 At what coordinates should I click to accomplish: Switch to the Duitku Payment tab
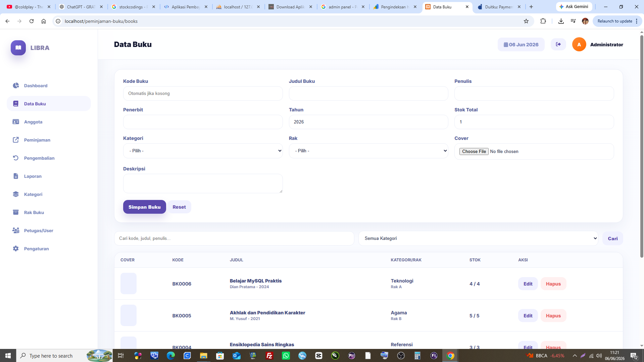(499, 7)
